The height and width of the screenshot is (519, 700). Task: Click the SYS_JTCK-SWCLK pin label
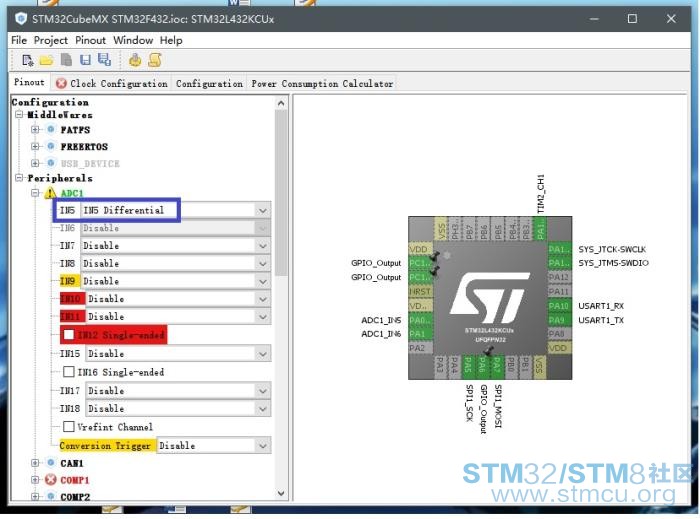612,249
